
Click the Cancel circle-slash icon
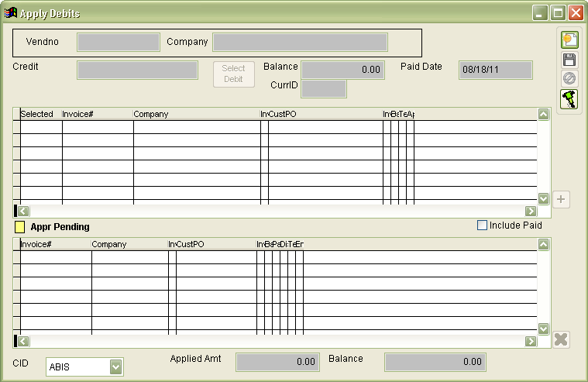pyautogui.click(x=569, y=78)
